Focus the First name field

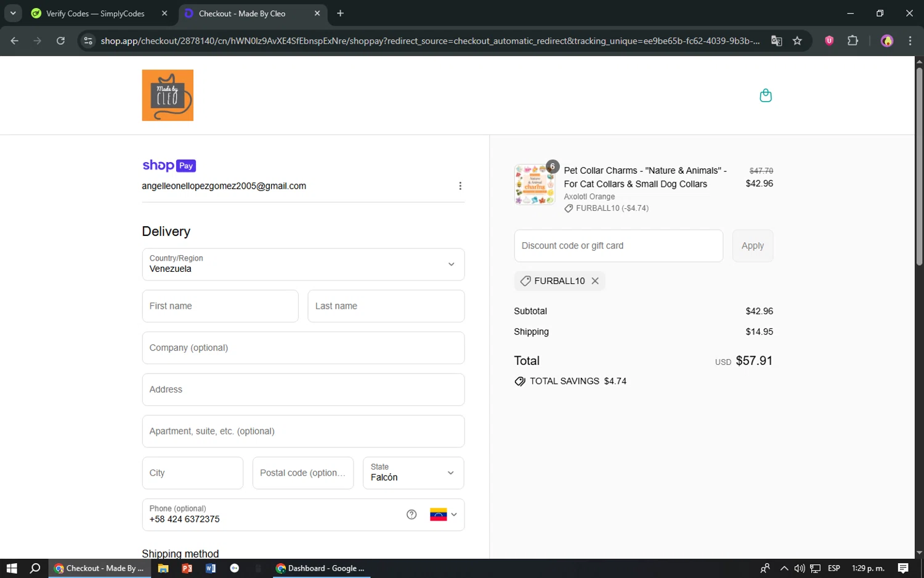pos(220,306)
